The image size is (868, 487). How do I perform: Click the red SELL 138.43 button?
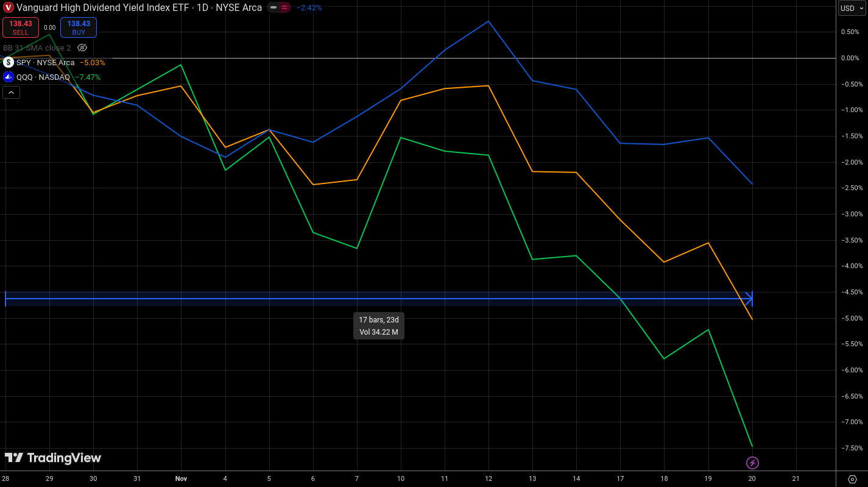click(21, 27)
